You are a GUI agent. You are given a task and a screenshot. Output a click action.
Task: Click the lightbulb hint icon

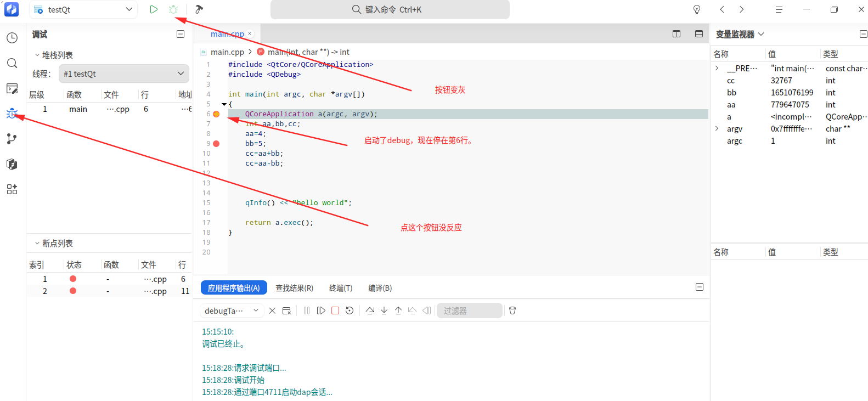click(x=697, y=9)
